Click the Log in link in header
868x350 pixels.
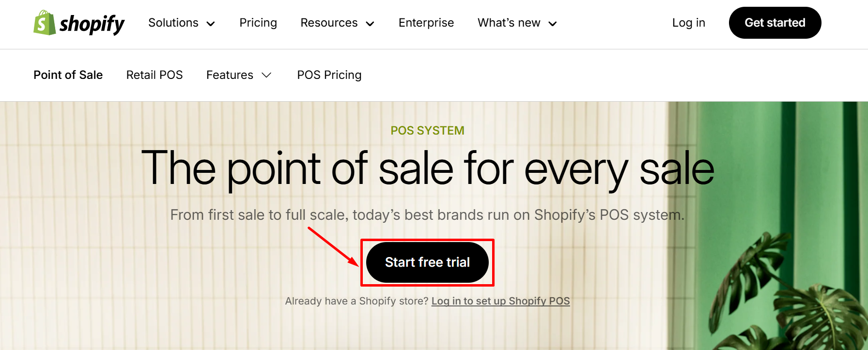(x=688, y=23)
